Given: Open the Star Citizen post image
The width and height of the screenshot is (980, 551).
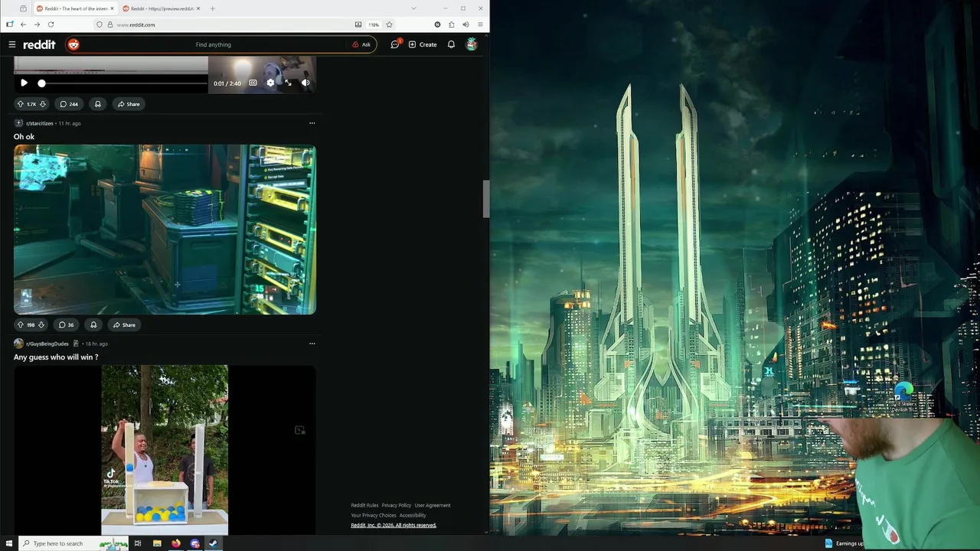Looking at the screenshot, I should [165, 230].
